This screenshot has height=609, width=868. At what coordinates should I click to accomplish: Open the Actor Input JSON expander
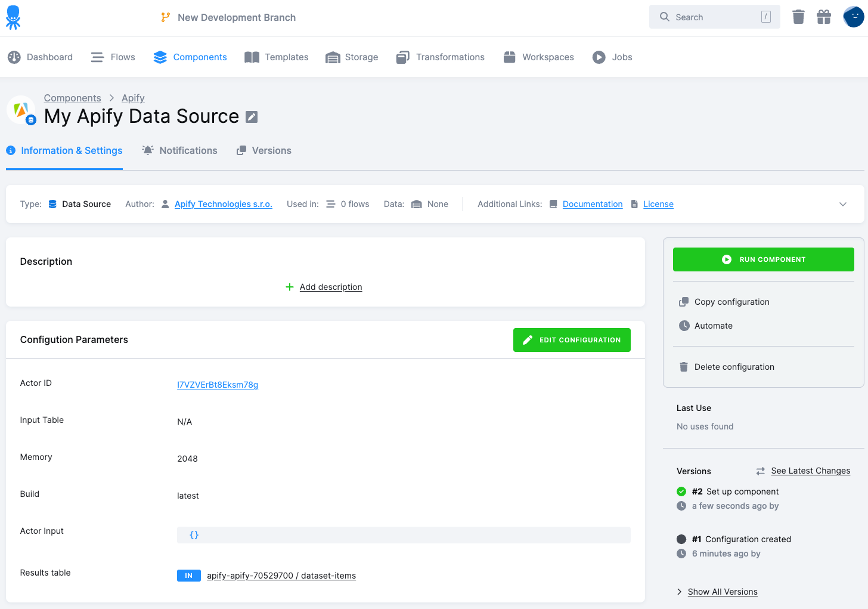coord(194,534)
